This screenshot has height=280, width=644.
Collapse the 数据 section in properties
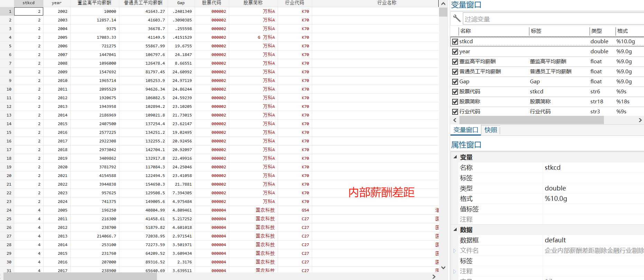tap(455, 230)
